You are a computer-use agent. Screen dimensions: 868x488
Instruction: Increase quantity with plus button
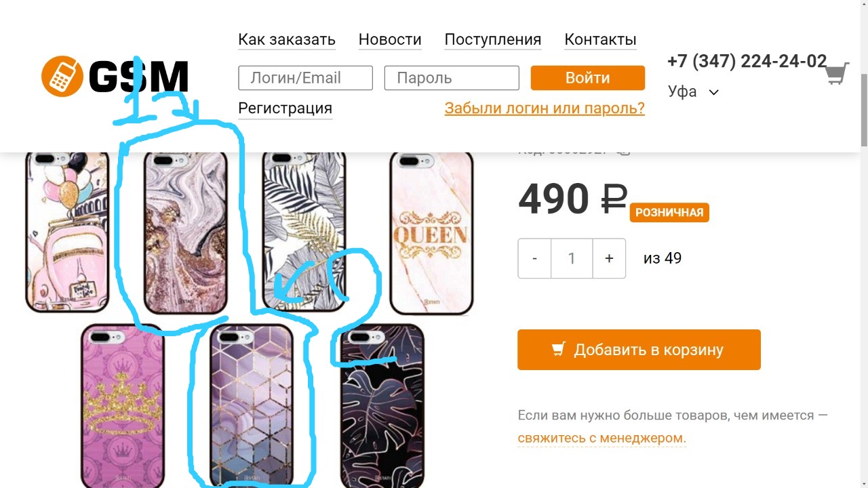click(x=609, y=258)
